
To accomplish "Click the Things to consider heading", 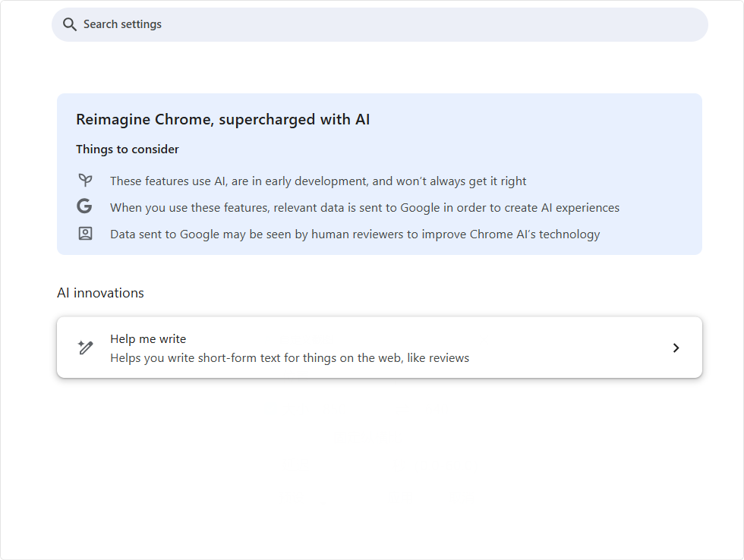I will pos(128,149).
